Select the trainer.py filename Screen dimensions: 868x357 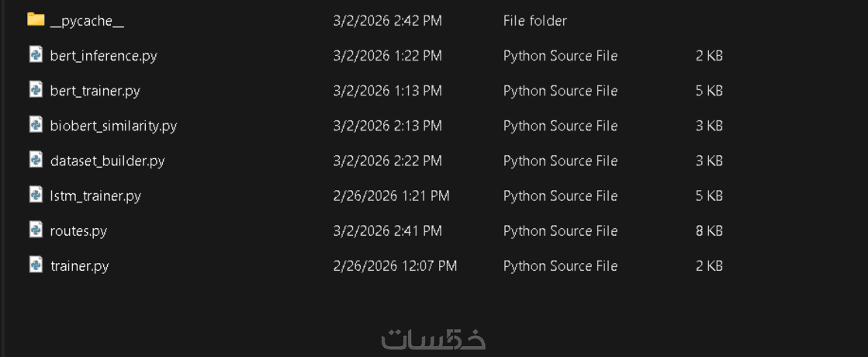point(79,265)
